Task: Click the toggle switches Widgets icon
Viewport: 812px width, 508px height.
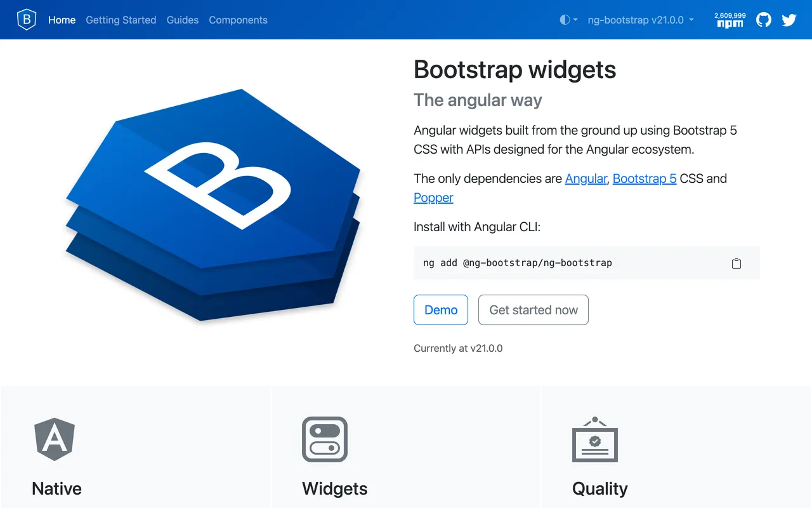Action: pyautogui.click(x=325, y=439)
